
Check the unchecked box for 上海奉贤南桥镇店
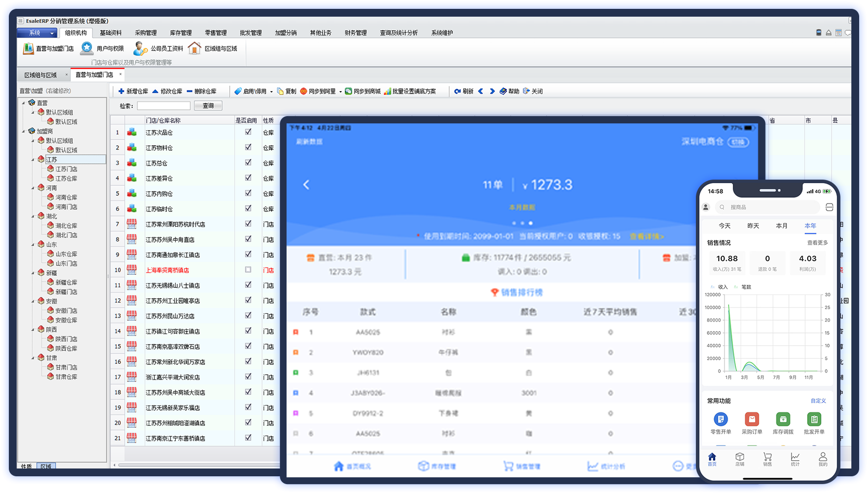coord(248,270)
